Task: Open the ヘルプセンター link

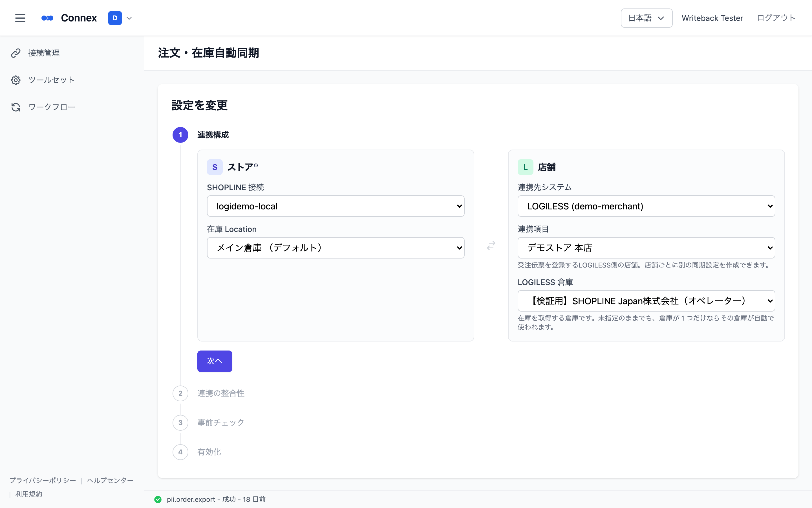Action: 111,480
